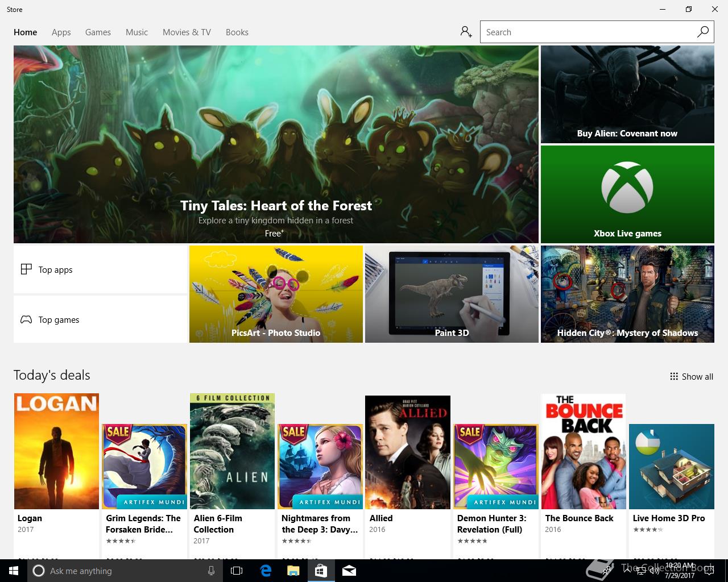Click 'The Bounce Back' title text

click(579, 518)
